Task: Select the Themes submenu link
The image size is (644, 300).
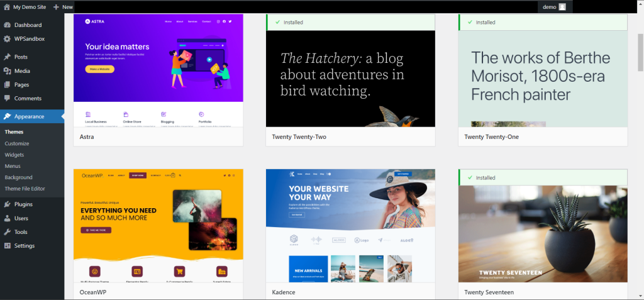Action: tap(14, 132)
